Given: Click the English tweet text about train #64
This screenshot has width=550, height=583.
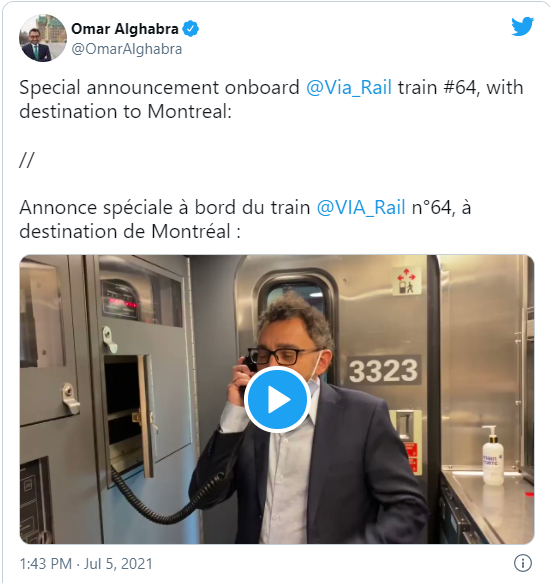Looking at the screenshot, I should pyautogui.click(x=271, y=99).
